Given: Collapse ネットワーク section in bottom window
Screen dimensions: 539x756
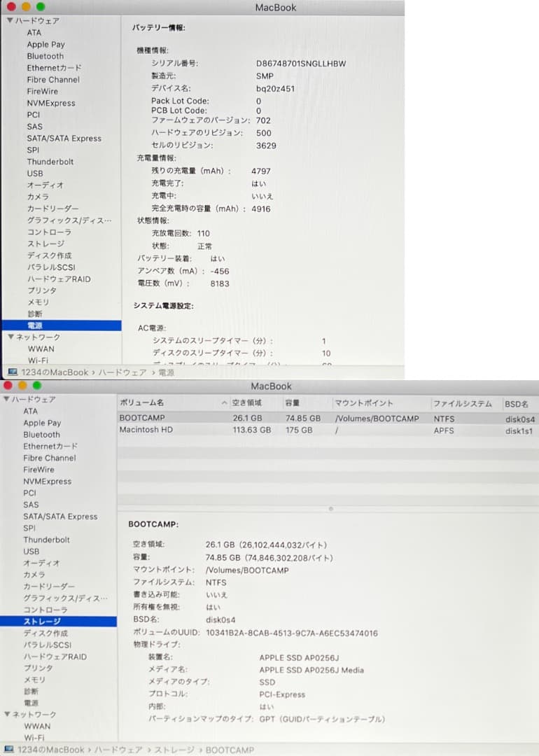Looking at the screenshot, I should pos(7,714).
